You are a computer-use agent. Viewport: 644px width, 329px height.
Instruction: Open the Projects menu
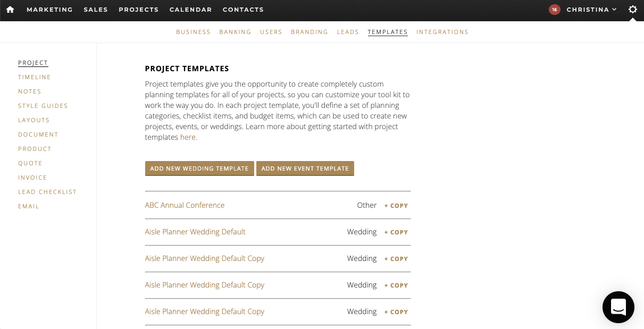point(139,10)
